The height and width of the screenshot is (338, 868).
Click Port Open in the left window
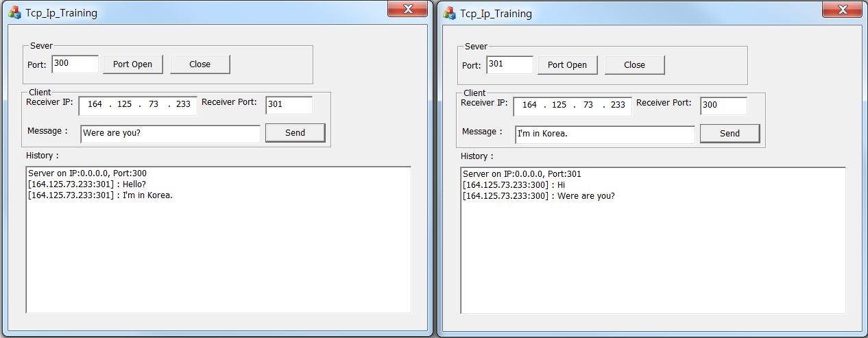coord(132,64)
